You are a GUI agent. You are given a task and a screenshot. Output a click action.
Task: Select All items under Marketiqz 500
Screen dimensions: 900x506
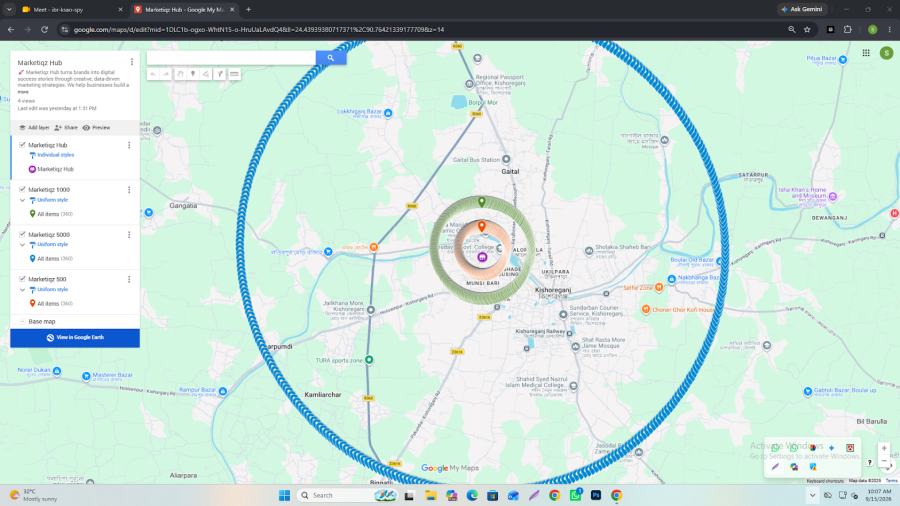coord(55,303)
